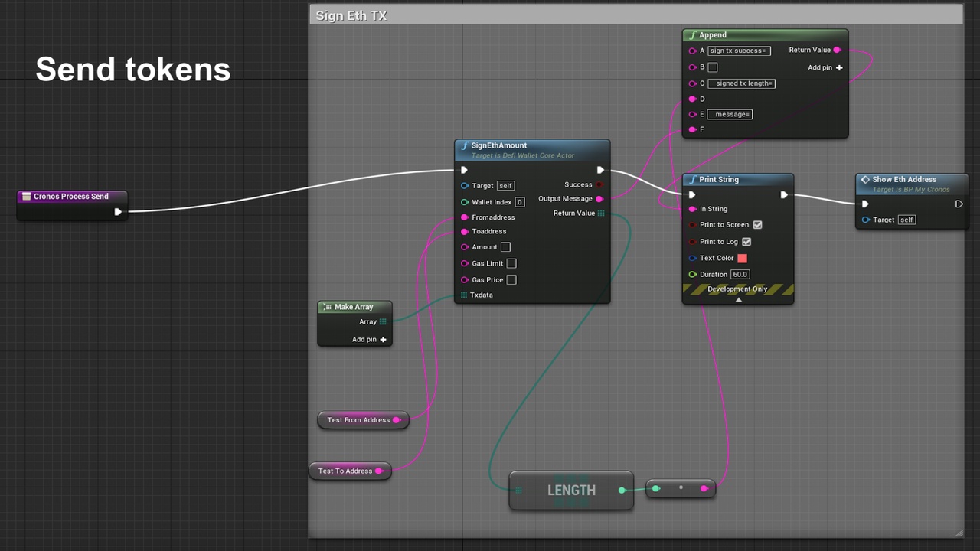
Task: Open the Text Color swatch
Action: tap(742, 259)
